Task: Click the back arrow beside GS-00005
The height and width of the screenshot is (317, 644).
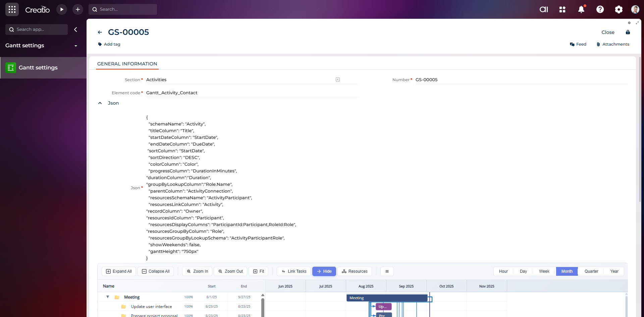Action: pyautogui.click(x=100, y=32)
